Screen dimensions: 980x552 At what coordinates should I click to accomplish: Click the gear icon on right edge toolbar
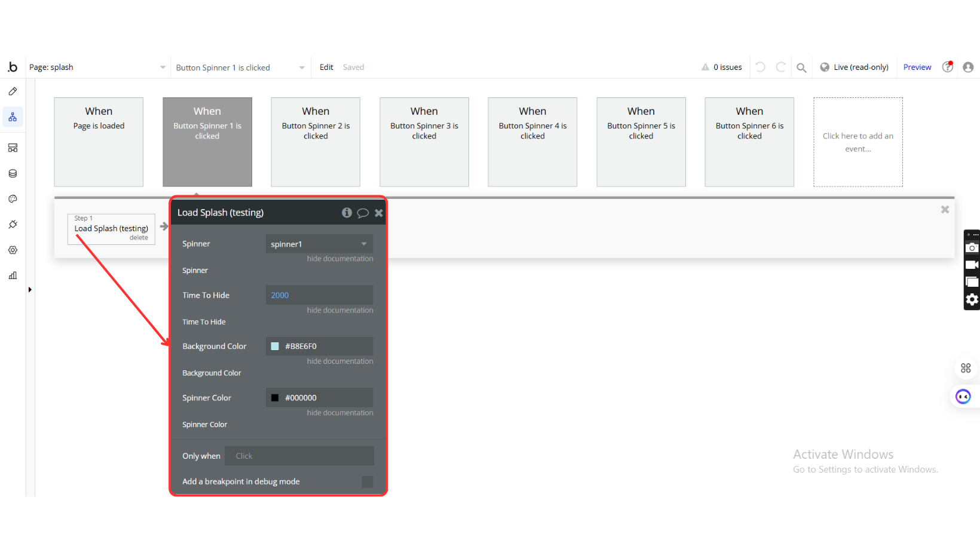tap(972, 299)
